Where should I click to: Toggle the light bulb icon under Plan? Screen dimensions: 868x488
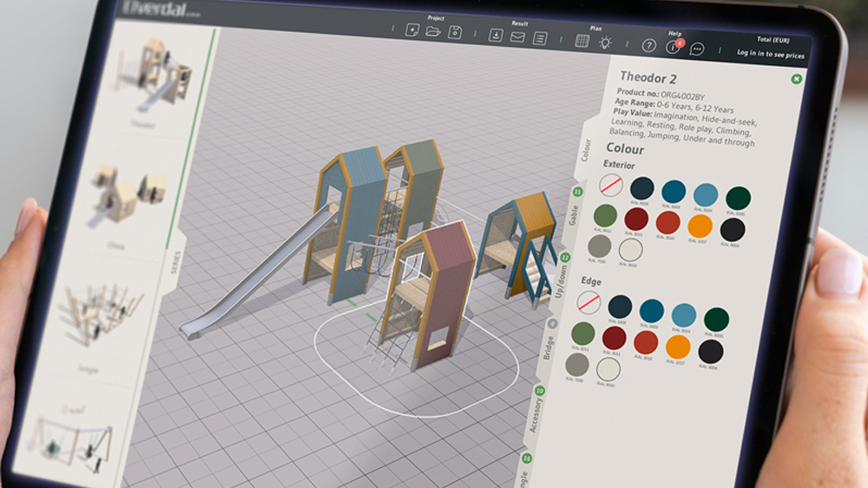coord(605,43)
